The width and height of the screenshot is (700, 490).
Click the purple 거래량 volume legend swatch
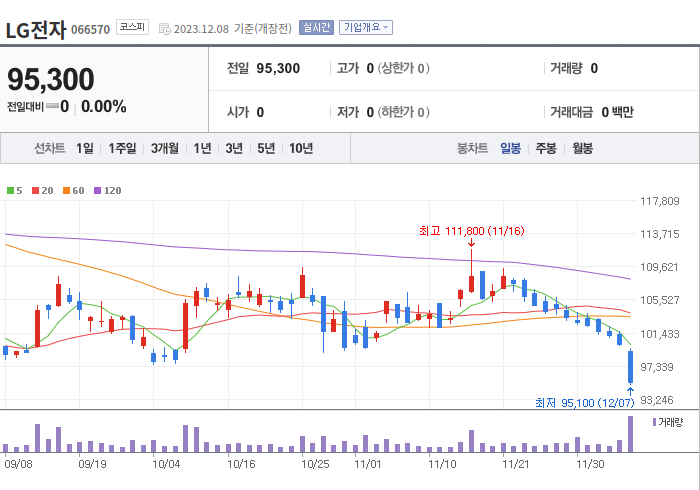click(654, 422)
